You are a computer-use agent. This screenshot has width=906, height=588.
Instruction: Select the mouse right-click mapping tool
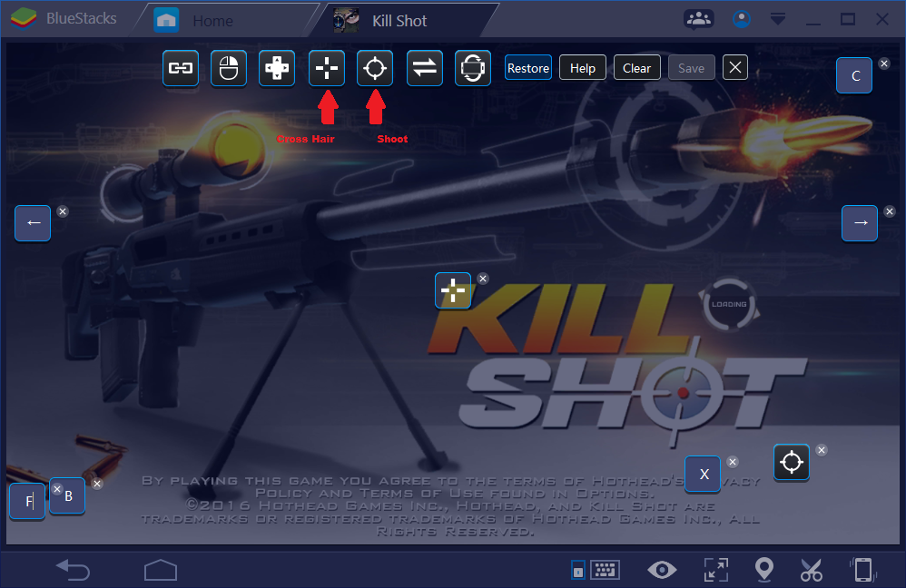point(229,68)
